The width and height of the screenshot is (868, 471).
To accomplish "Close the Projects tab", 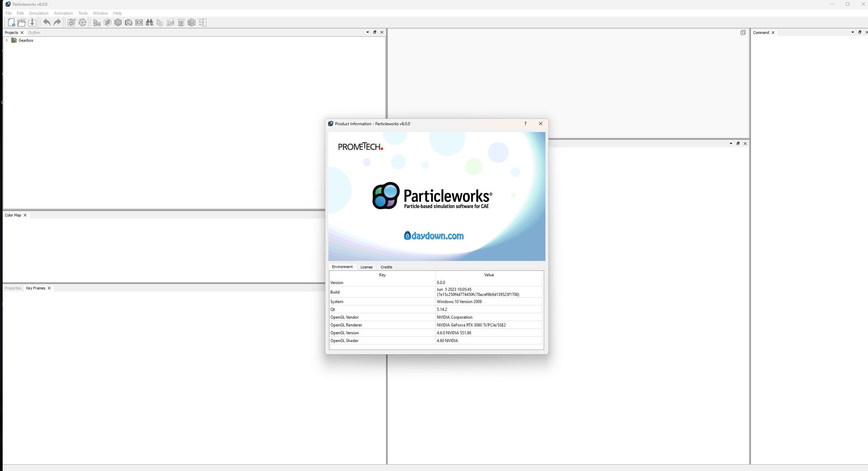I will pos(22,33).
